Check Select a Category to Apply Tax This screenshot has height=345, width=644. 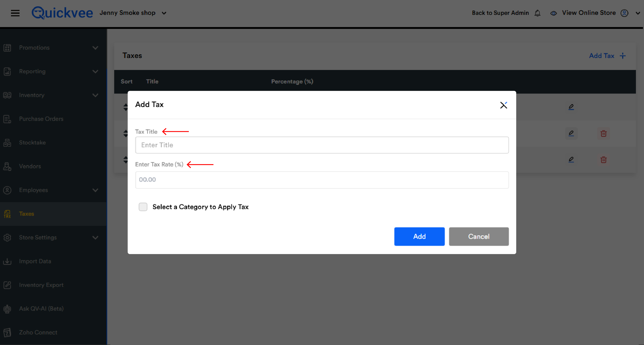coord(143,207)
